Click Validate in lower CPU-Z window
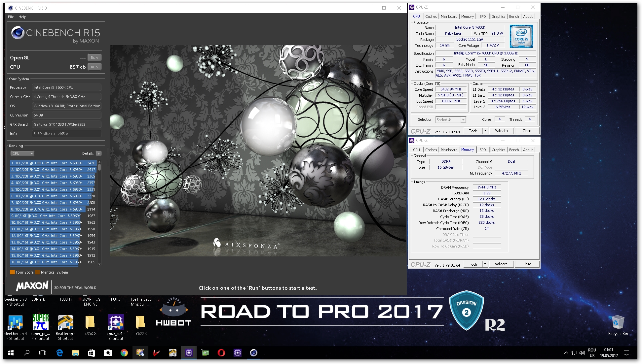 (x=501, y=264)
